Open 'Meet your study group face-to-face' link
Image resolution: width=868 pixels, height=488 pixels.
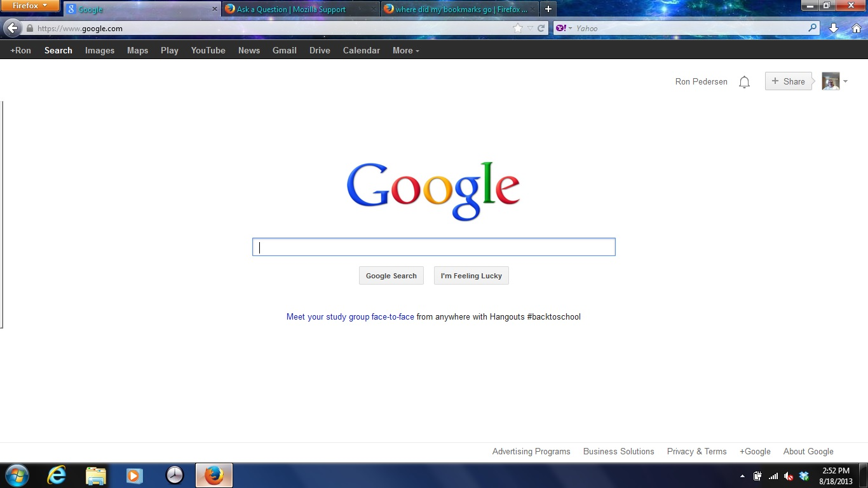pyautogui.click(x=350, y=316)
